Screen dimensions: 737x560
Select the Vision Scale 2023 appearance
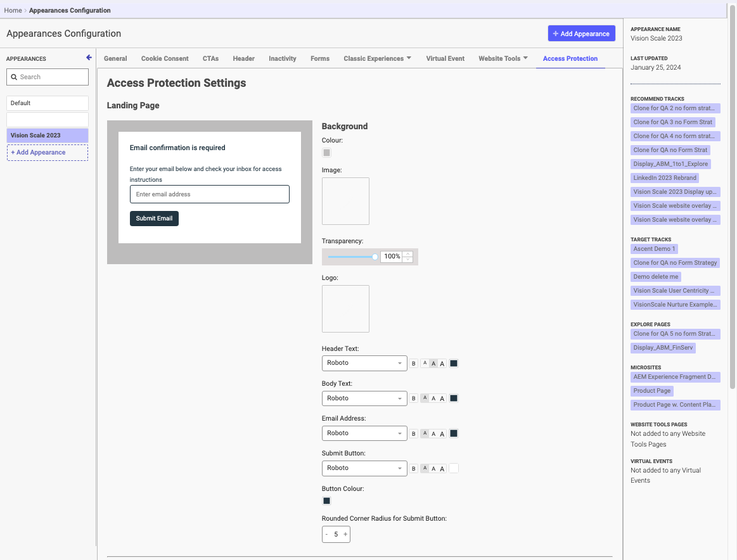(48, 136)
